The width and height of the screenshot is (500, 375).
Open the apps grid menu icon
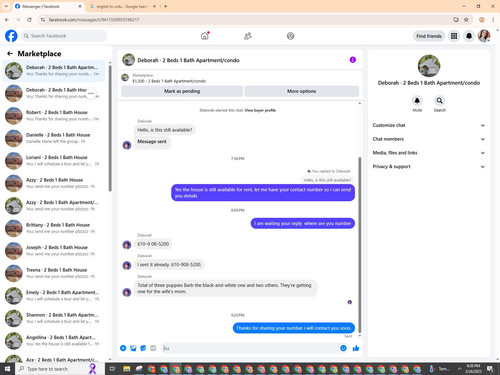[454, 36]
